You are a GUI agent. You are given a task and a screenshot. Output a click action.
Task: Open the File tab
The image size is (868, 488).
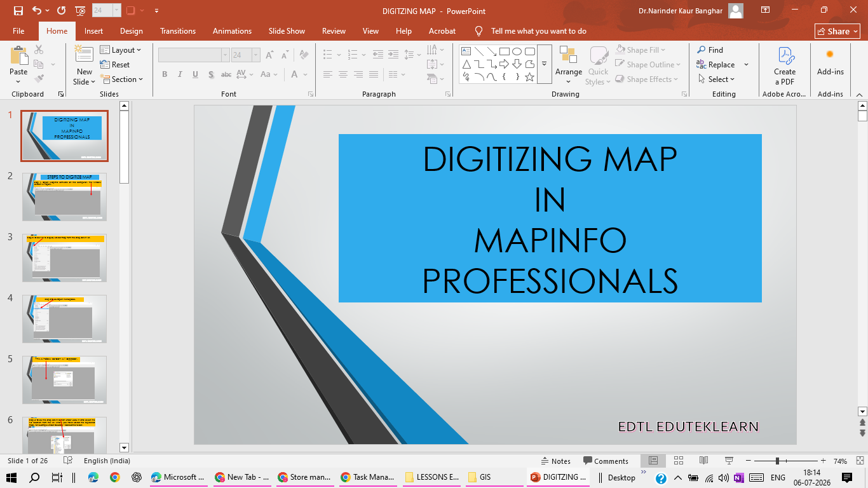coord(18,31)
